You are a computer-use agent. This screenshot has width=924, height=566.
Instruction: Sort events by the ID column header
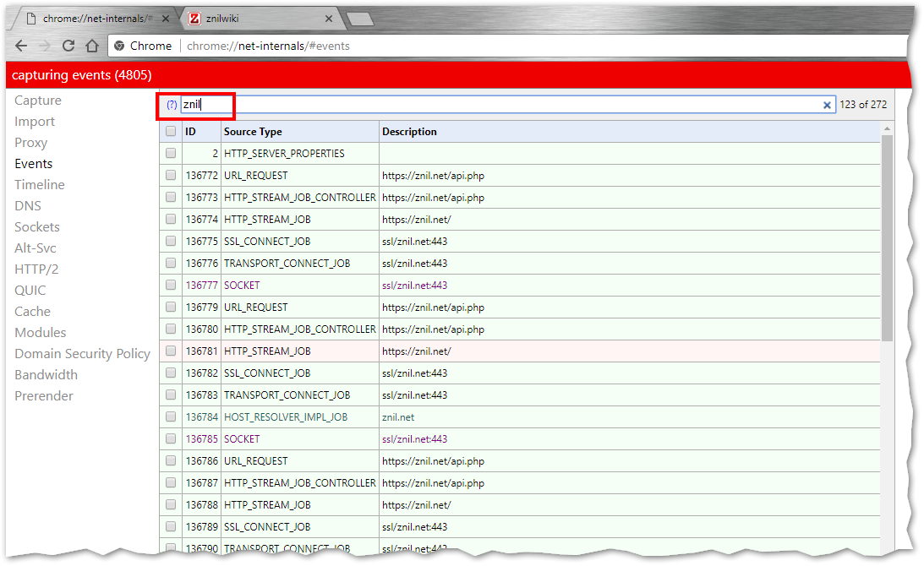point(191,132)
